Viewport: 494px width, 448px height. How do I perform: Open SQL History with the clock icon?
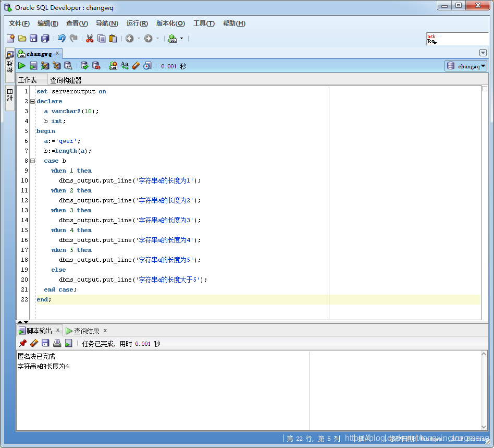(x=147, y=66)
